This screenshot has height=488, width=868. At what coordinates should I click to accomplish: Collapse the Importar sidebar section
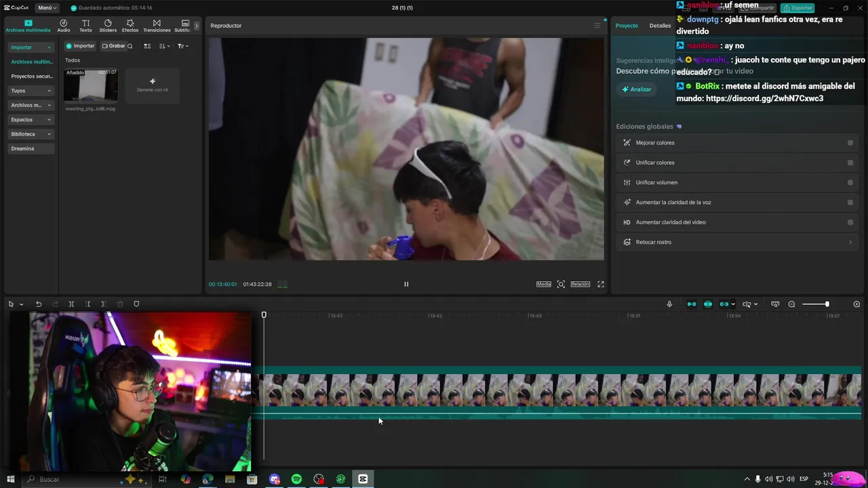click(x=31, y=47)
